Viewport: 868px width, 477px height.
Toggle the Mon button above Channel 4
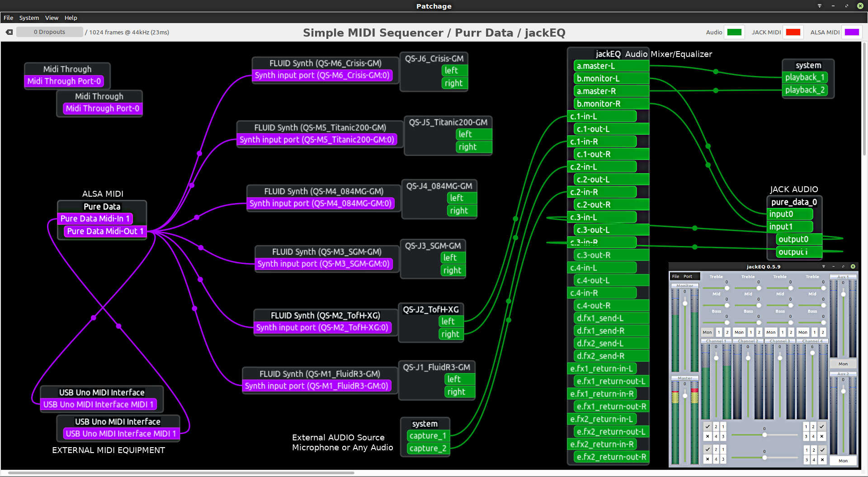point(803,332)
